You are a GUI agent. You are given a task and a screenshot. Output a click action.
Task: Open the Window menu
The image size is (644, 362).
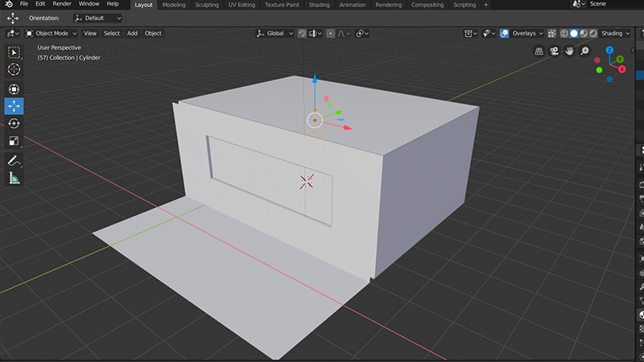pos(89,4)
